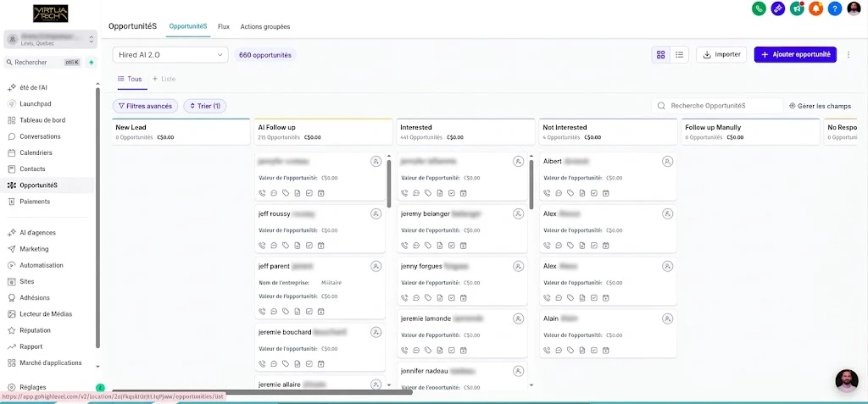Switch to the Flux tab
This screenshot has width=868, height=404.
pyautogui.click(x=224, y=26)
